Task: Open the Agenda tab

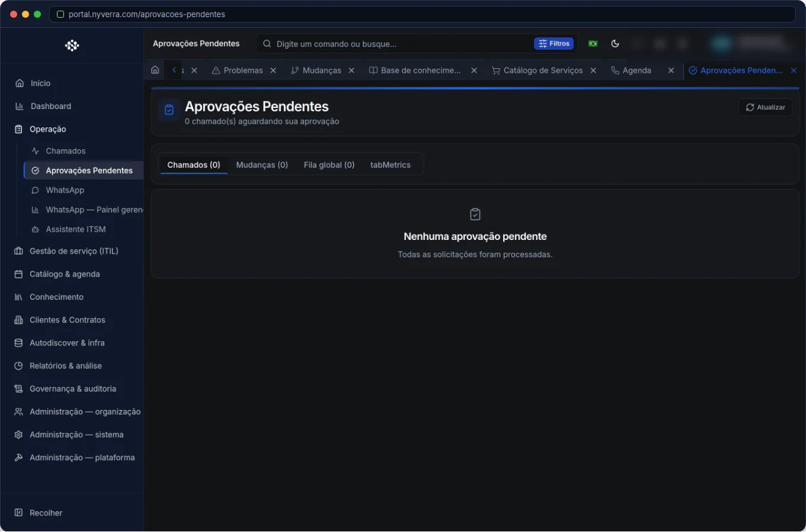Action: [x=631, y=70]
